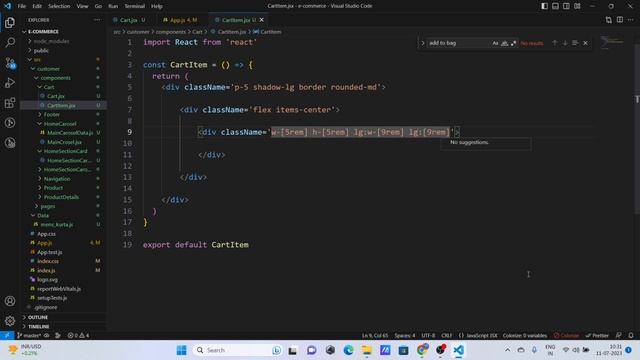The width and height of the screenshot is (640, 360).
Task: Open the Windows Start menu
Action: click(x=181, y=350)
